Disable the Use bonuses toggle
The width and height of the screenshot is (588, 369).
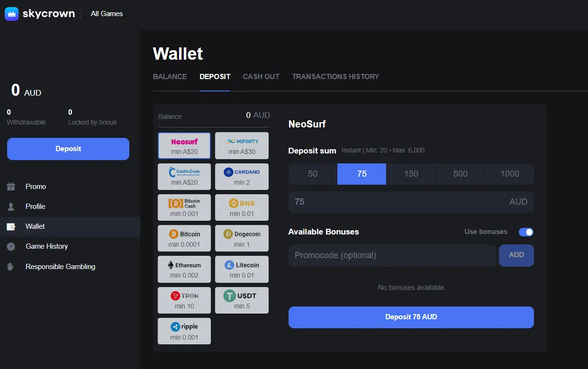point(526,232)
